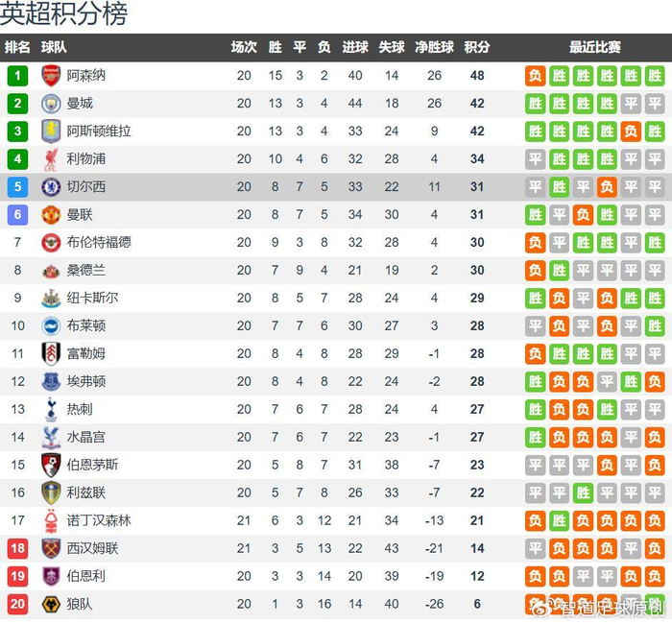Viewport: 672px width, 624px height.
Task: Click the Wolves club crest icon
Action: pyautogui.click(x=51, y=605)
